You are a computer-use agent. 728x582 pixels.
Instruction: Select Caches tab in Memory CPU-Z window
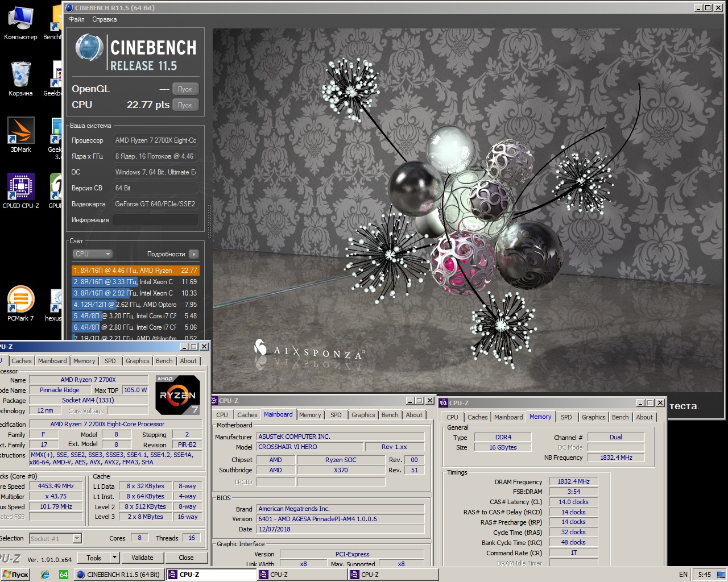[477, 417]
